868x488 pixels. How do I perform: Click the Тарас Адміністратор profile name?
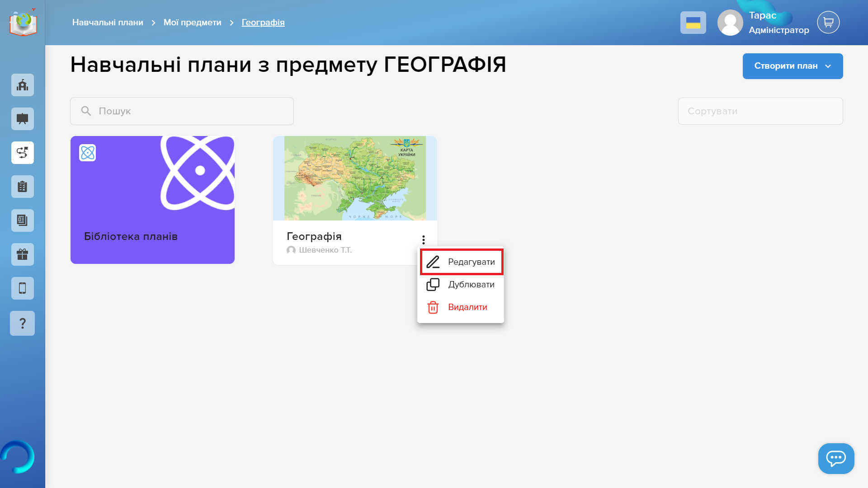[x=778, y=23]
